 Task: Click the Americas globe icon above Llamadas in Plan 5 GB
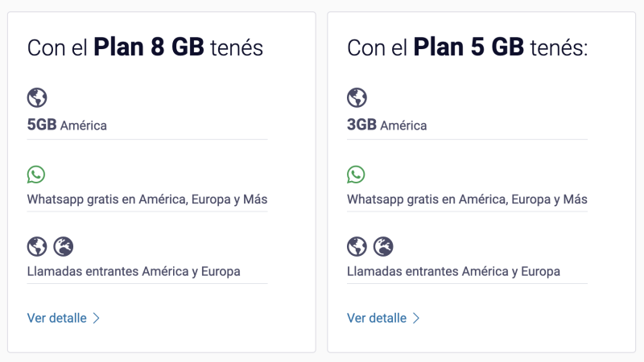357,247
